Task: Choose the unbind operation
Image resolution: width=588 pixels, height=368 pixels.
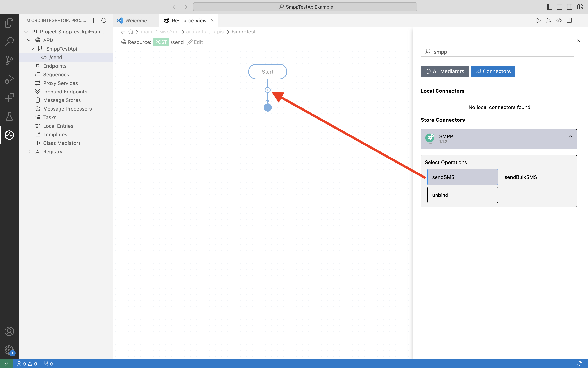Action: point(462,195)
